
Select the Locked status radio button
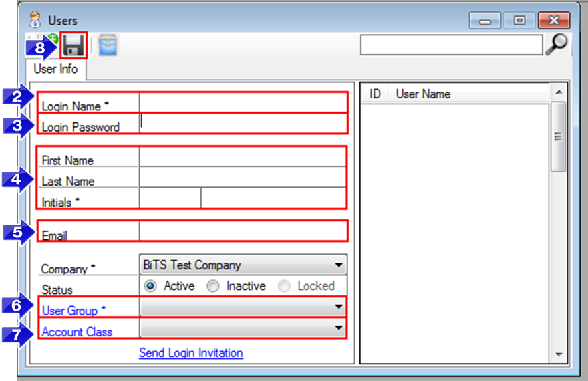tap(284, 286)
